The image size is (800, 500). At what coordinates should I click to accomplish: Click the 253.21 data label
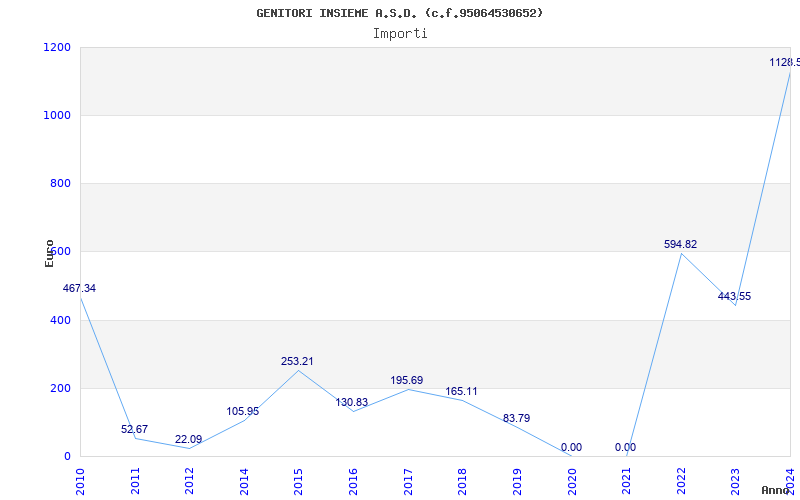[297, 361]
